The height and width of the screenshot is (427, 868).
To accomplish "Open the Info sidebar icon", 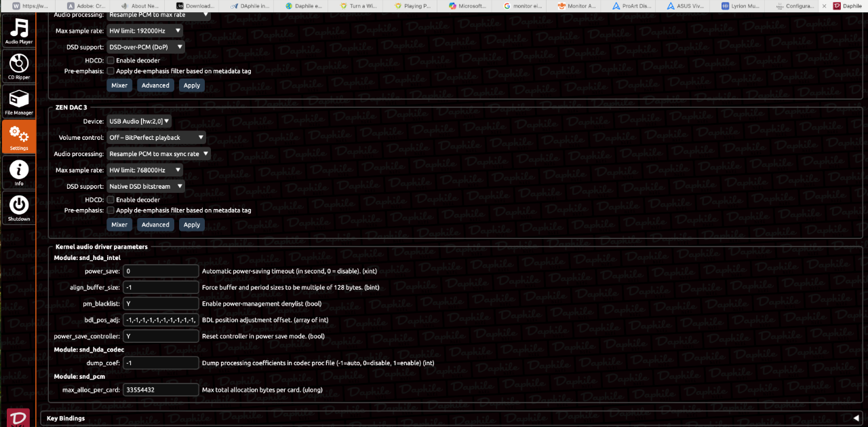I will point(18,172).
